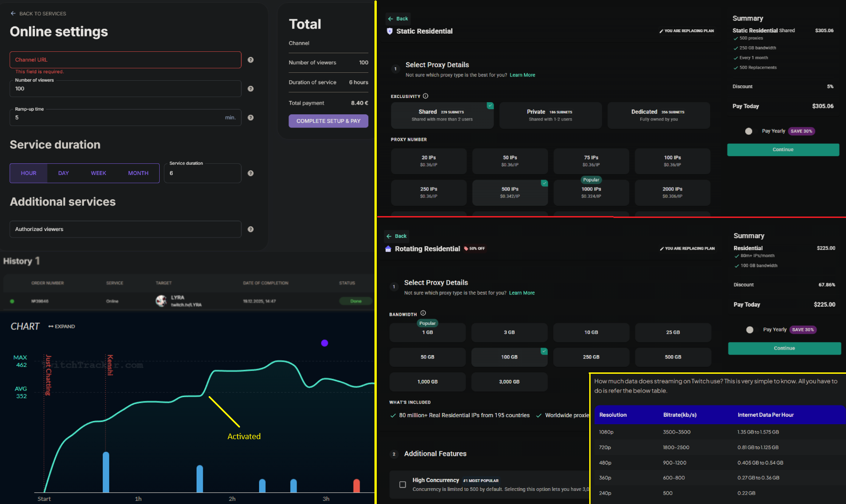846x504 pixels.
Task: Open Learn More link in Static Residential section
Action: (x=522, y=75)
